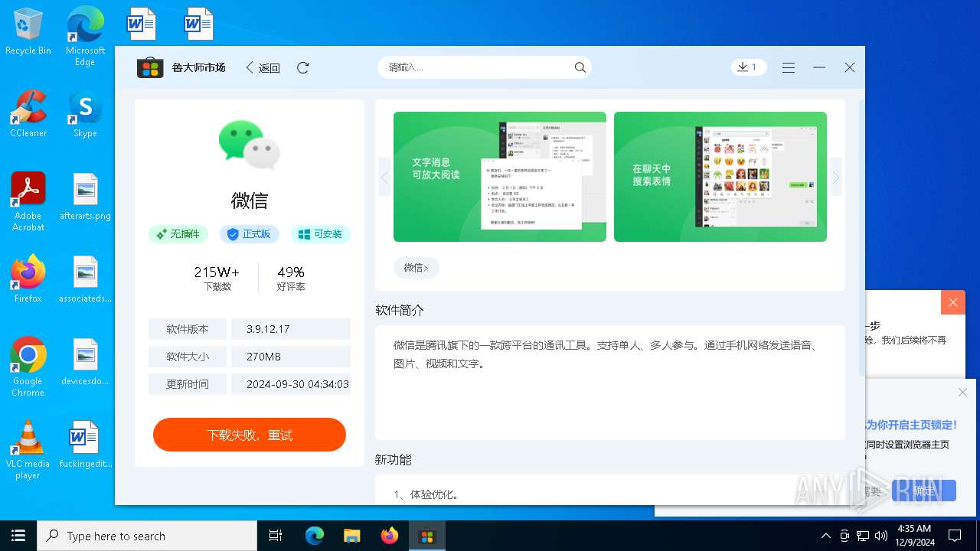The height and width of the screenshot is (551, 980).
Task: Go back using the 返回 button
Action: (x=263, y=67)
